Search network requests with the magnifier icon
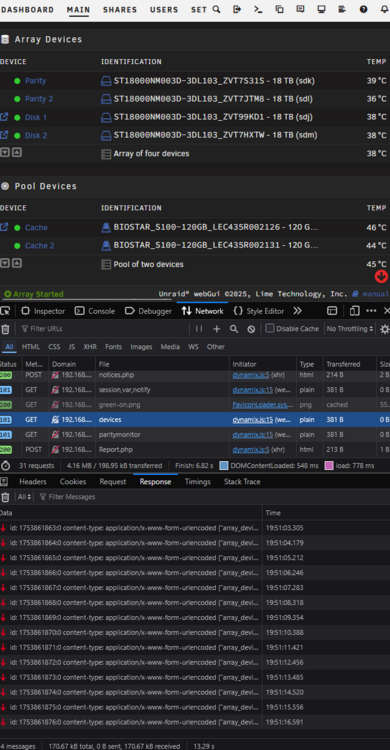390x750 pixels. tap(234, 329)
